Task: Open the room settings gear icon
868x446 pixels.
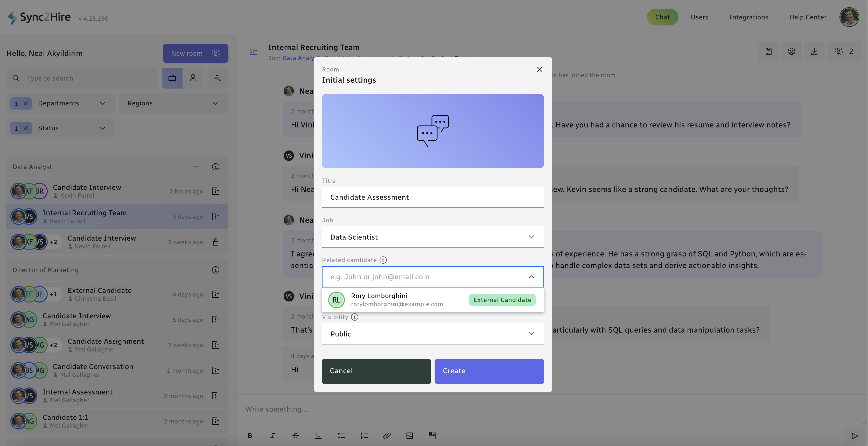Action: [791, 51]
